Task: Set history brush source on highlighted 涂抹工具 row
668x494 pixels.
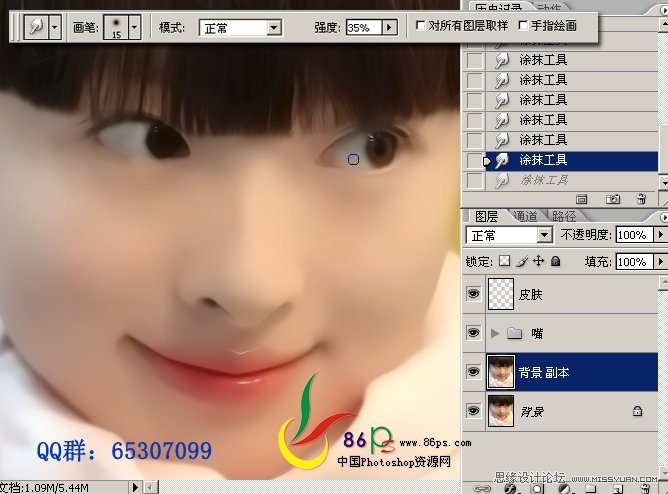Action: (474, 161)
